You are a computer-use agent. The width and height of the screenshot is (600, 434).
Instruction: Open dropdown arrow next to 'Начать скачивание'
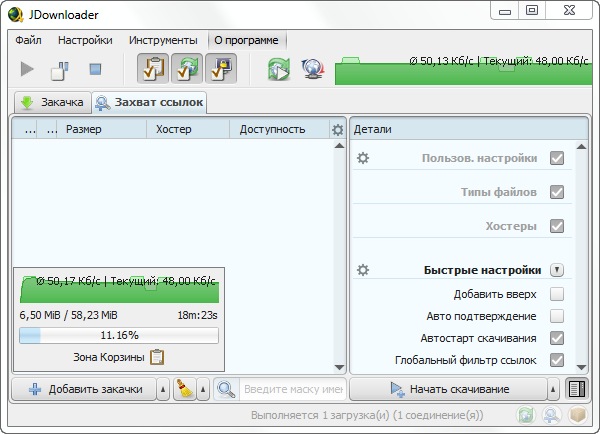[x=552, y=389]
